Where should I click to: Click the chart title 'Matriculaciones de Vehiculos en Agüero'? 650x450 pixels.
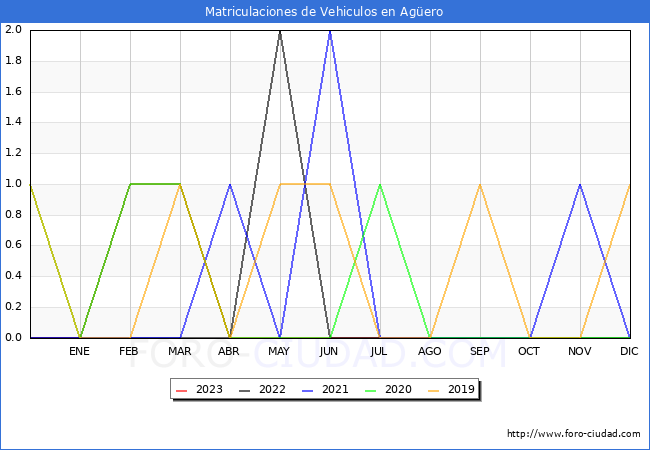(324, 12)
